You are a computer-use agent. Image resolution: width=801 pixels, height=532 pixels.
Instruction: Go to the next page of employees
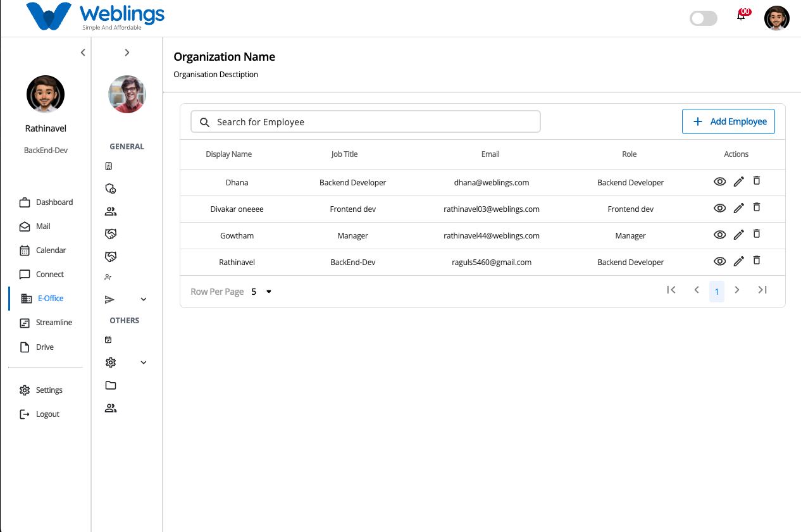click(737, 290)
